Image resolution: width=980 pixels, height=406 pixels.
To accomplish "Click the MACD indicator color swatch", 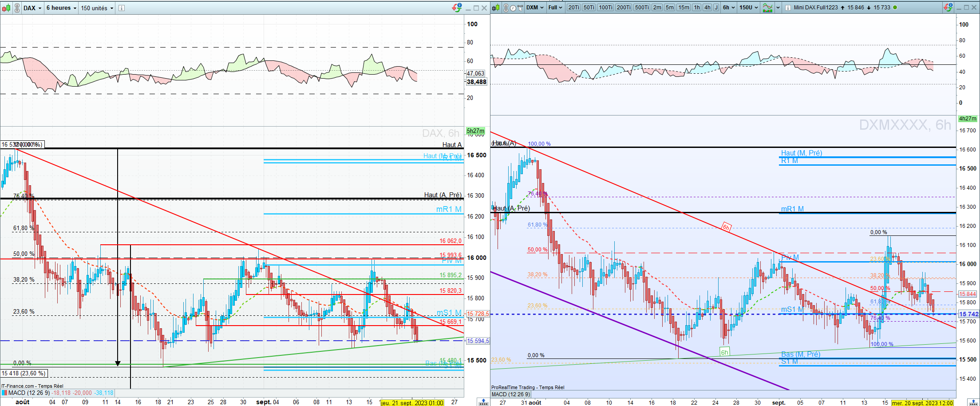I will coord(4,393).
